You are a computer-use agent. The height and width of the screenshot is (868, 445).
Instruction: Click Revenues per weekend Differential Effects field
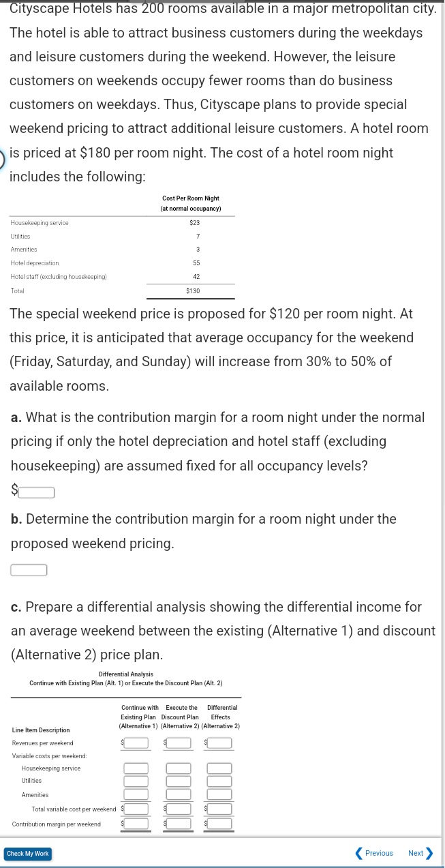coord(219,743)
